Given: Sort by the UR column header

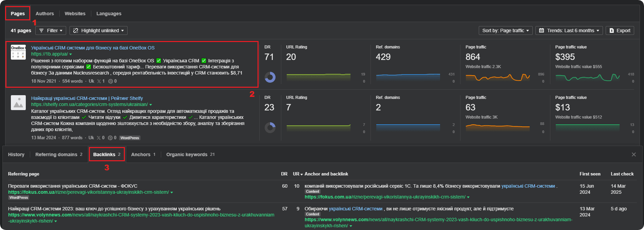Looking at the screenshot, I should coord(298,174).
